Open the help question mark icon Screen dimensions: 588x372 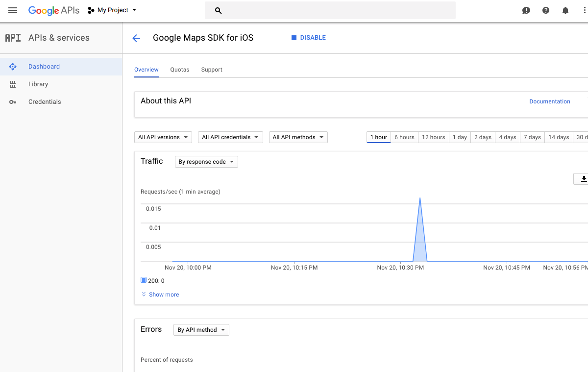click(x=546, y=10)
